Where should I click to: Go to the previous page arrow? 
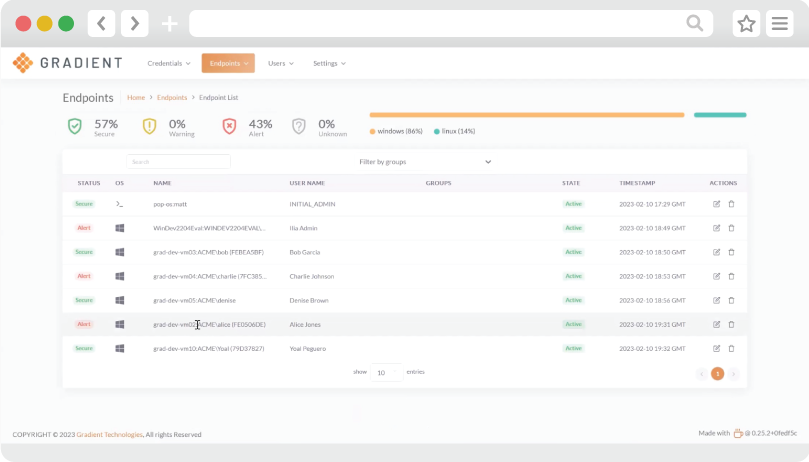(701, 374)
